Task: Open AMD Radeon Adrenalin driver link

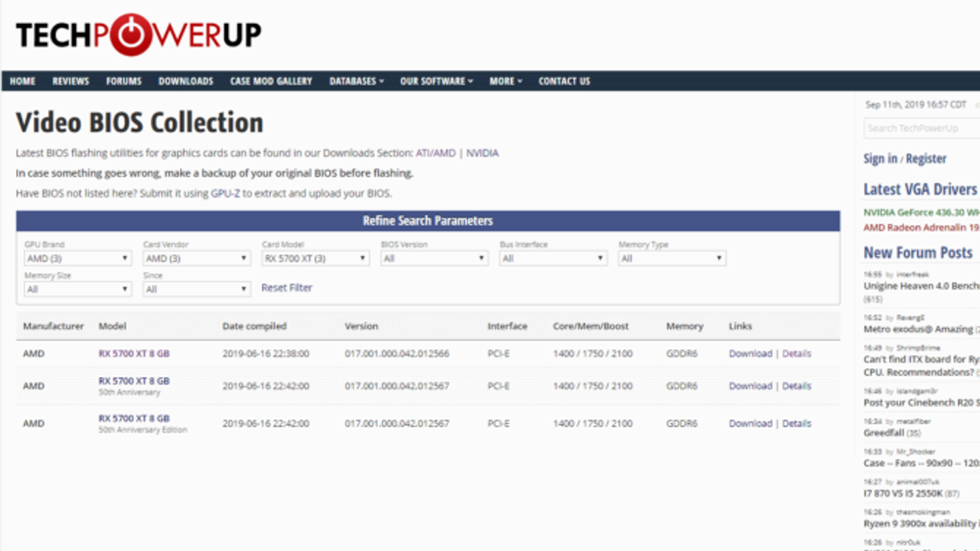Action: click(921, 228)
